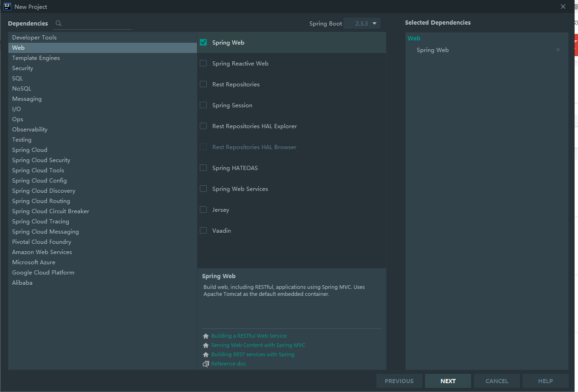Click the Jersey dependency label
578x392 pixels.
click(221, 210)
